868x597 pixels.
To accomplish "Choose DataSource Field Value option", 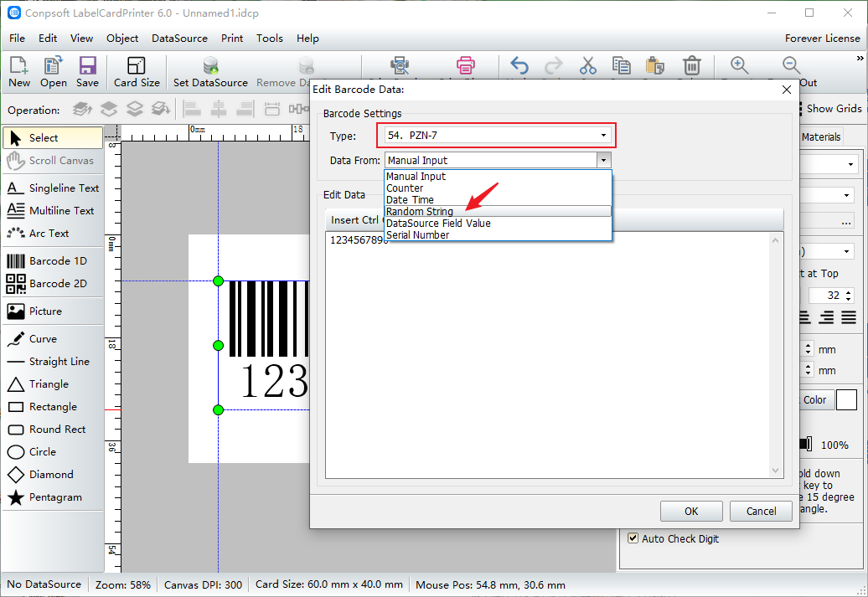I will click(498, 223).
